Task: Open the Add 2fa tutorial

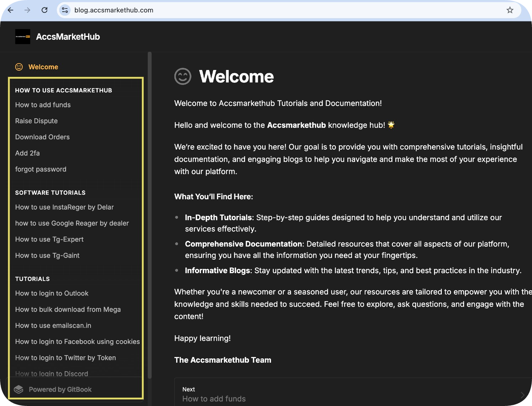Action: (27, 153)
